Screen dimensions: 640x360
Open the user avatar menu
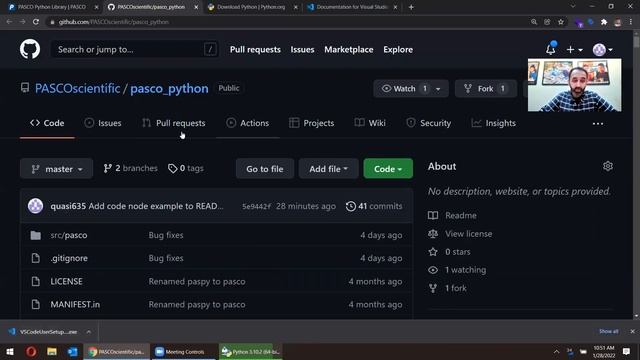point(602,49)
